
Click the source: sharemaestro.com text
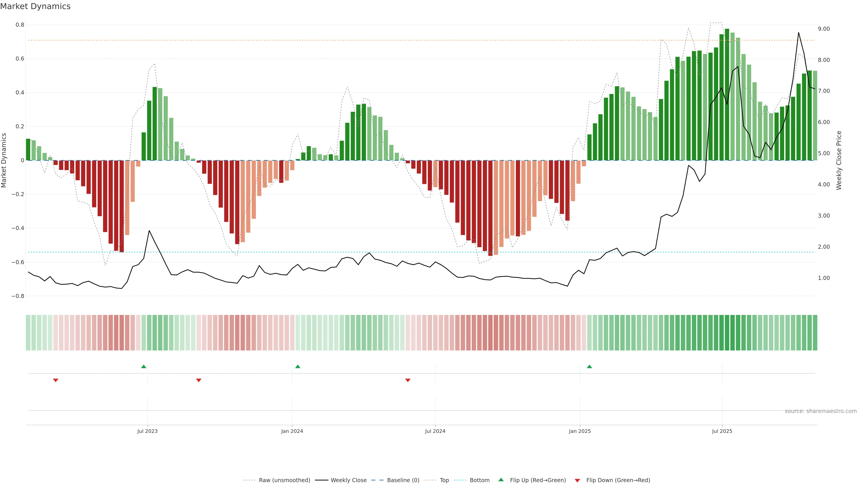click(821, 411)
